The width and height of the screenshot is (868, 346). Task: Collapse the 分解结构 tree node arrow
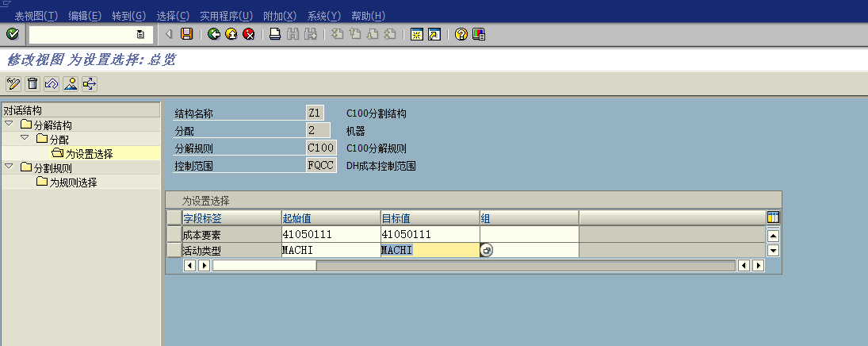(9, 123)
